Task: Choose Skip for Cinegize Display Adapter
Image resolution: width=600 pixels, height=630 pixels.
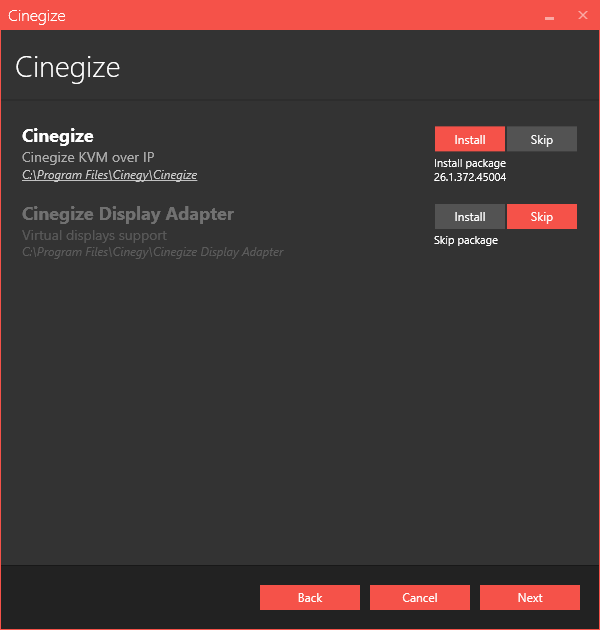Action: coord(542,217)
